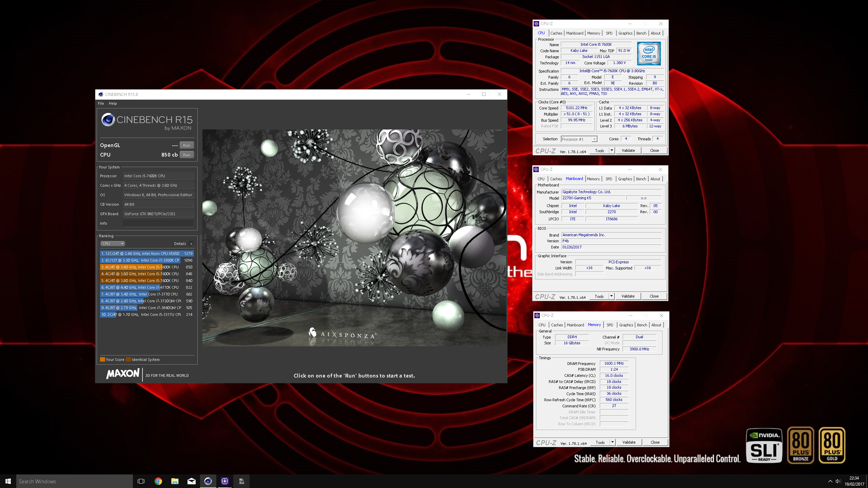
Task: Open the volume control in system tray
Action: coord(838,481)
